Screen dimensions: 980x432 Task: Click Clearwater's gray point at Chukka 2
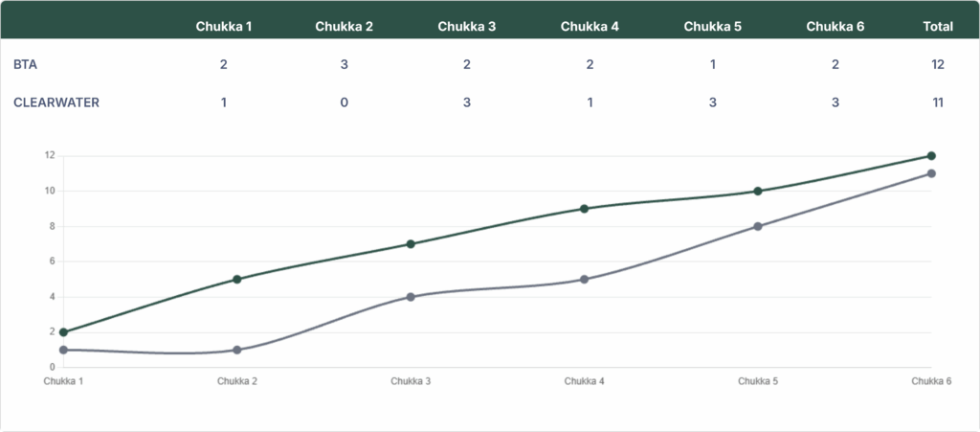(236, 350)
